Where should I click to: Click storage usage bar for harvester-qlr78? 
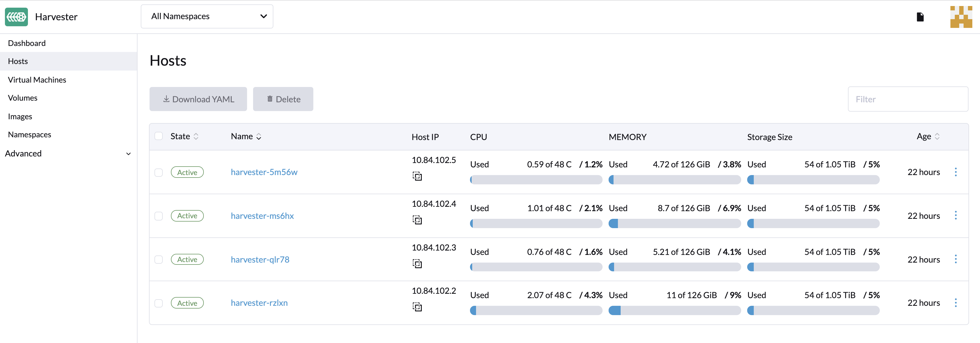(813, 267)
